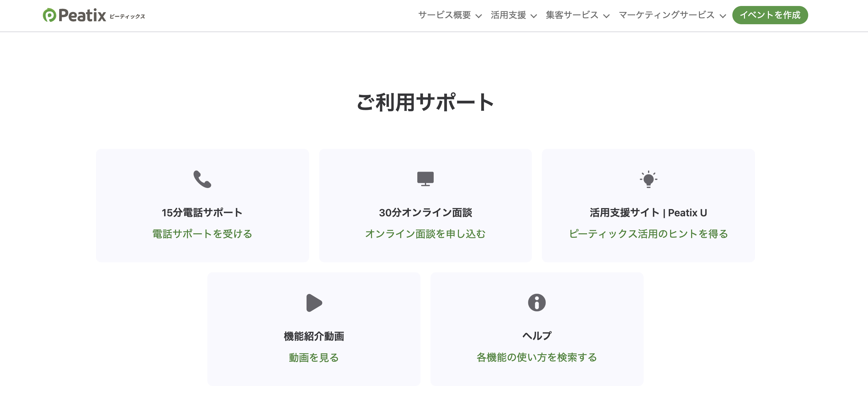
Task: Click the 電話サポートを受ける link
Action: 202,234
